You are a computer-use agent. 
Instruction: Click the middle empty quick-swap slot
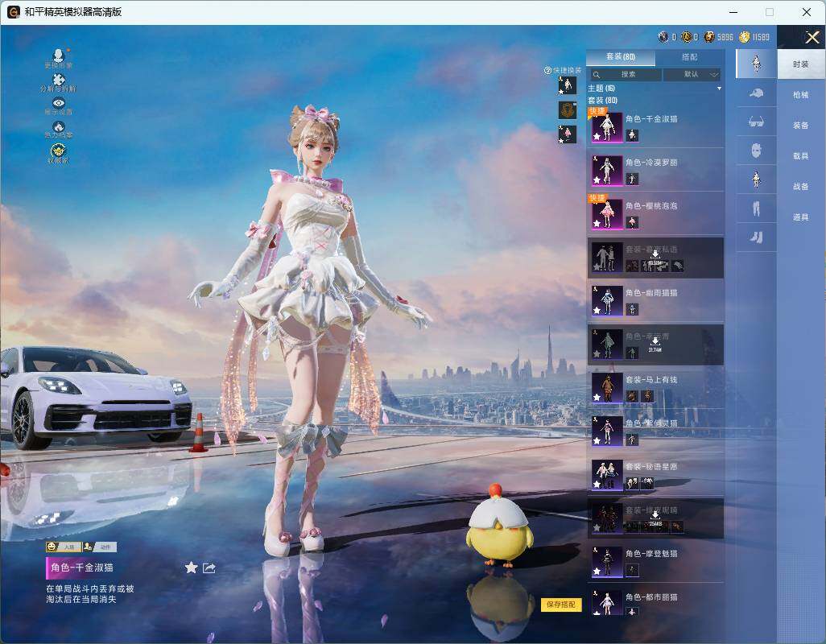pos(568,110)
